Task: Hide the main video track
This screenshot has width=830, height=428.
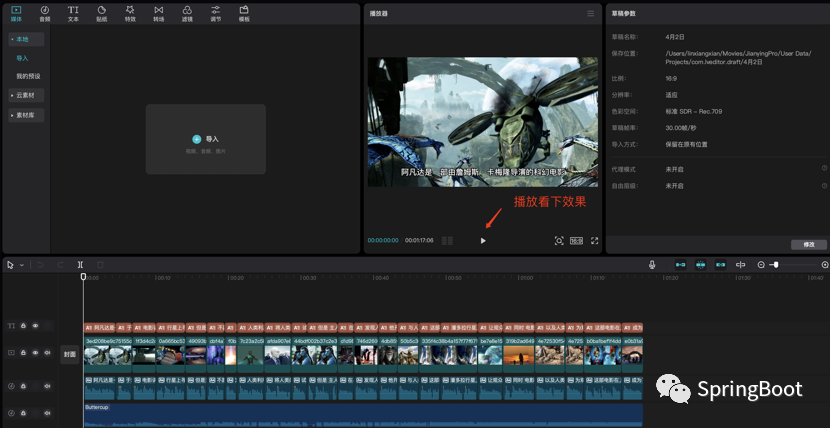Action: [35, 352]
